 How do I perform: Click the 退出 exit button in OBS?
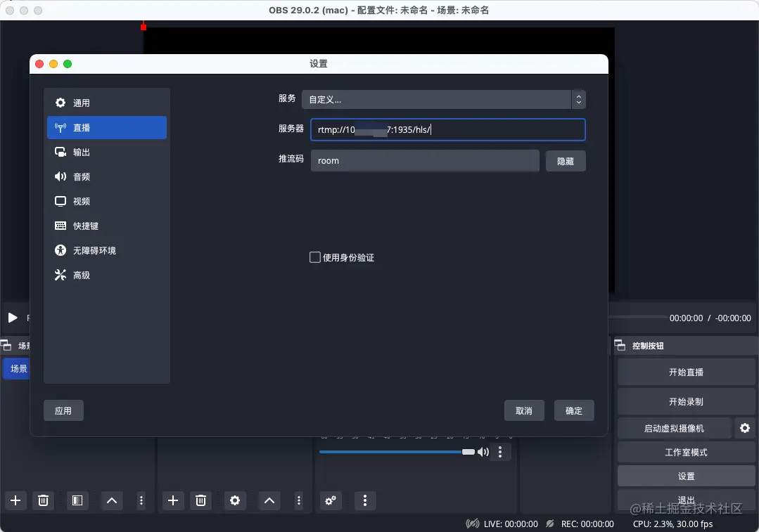[x=686, y=500]
